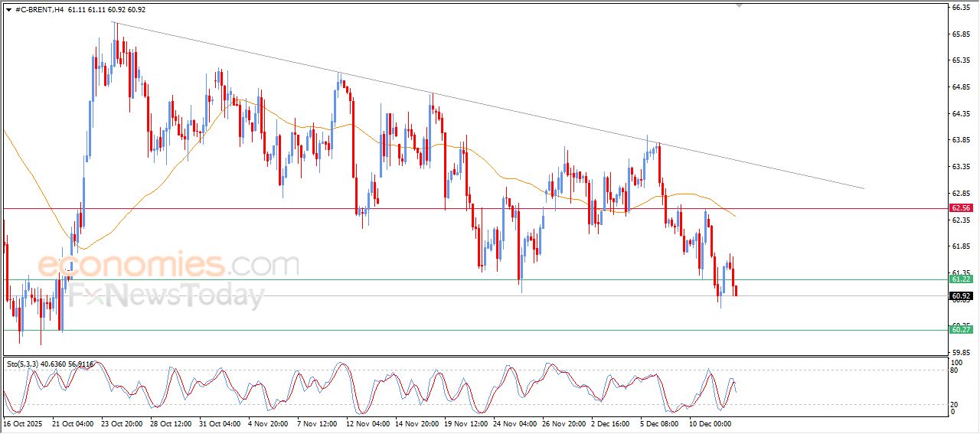
Task: Click the 80 level on stochastic scale
Action: pyautogui.click(x=954, y=370)
